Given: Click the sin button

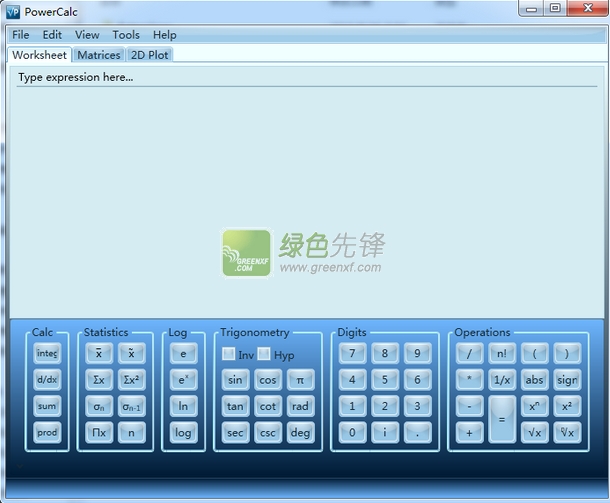Looking at the screenshot, I should point(235,380).
